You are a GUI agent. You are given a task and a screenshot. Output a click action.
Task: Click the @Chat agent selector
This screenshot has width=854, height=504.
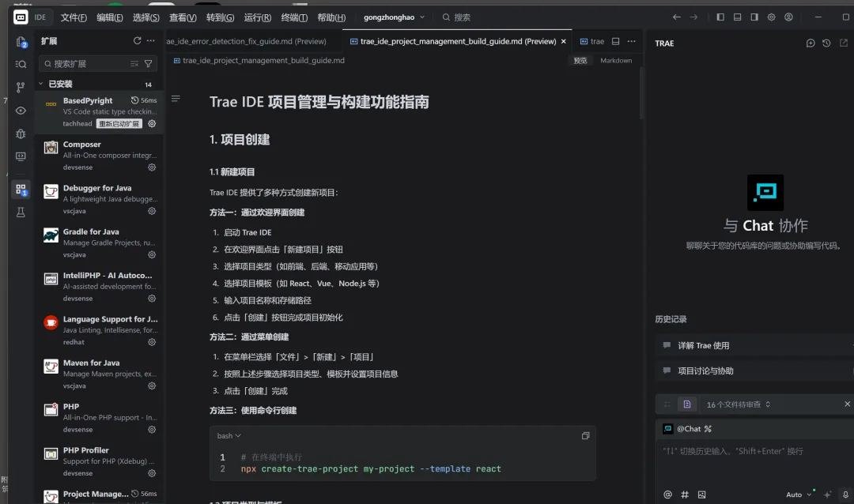coord(687,429)
